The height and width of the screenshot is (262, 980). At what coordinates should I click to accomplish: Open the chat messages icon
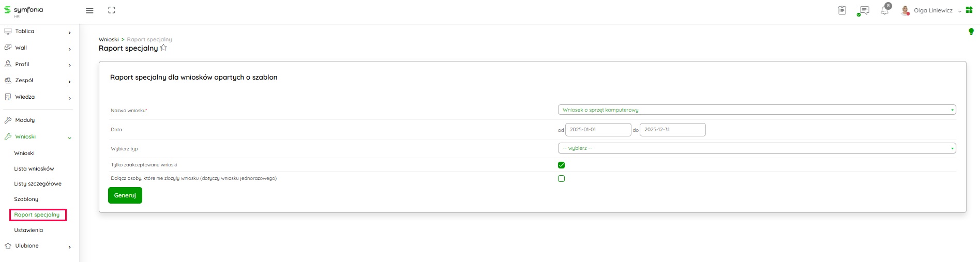point(863,10)
